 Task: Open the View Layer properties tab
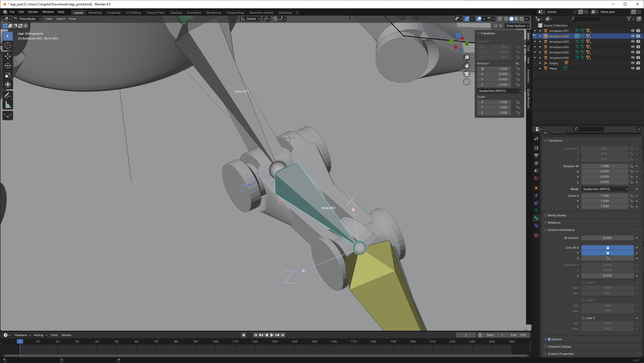[x=536, y=163]
